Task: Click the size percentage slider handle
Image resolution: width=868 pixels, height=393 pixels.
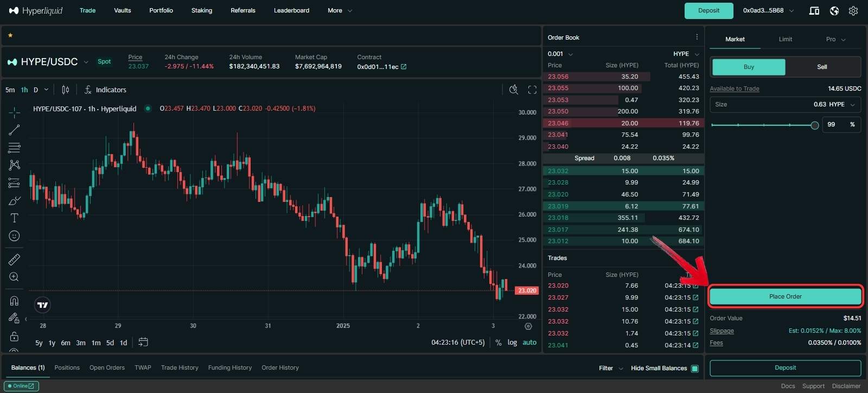Action: point(814,125)
